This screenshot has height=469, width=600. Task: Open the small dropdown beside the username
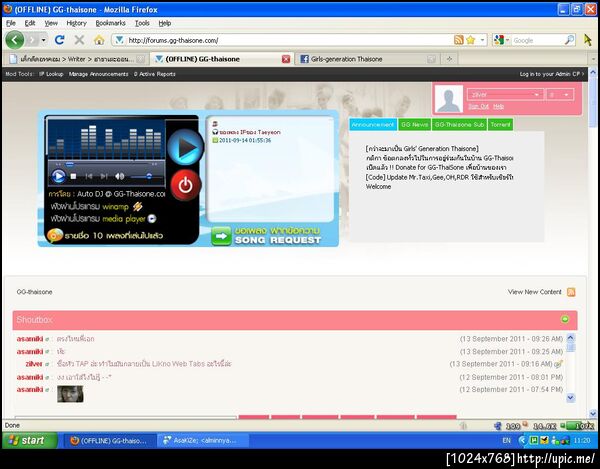[x=559, y=94]
